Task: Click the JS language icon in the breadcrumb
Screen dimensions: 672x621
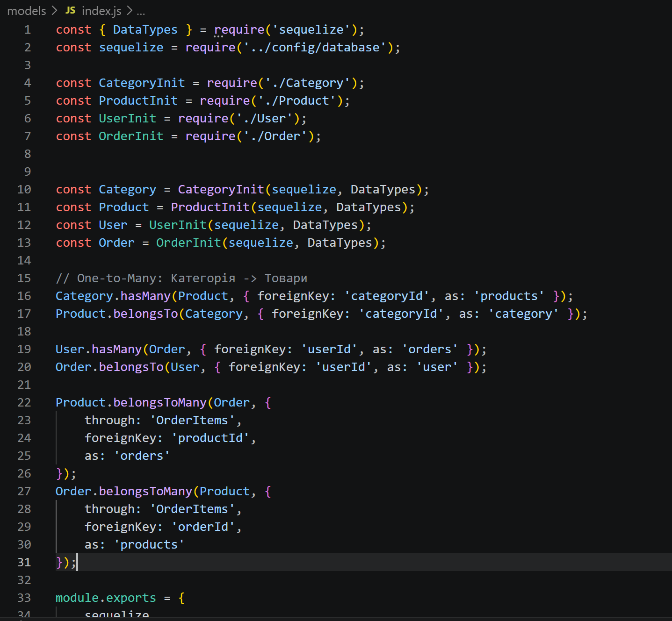Action: [70, 10]
